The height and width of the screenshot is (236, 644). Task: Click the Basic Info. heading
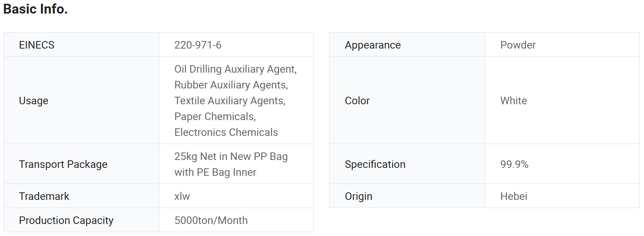(x=35, y=9)
